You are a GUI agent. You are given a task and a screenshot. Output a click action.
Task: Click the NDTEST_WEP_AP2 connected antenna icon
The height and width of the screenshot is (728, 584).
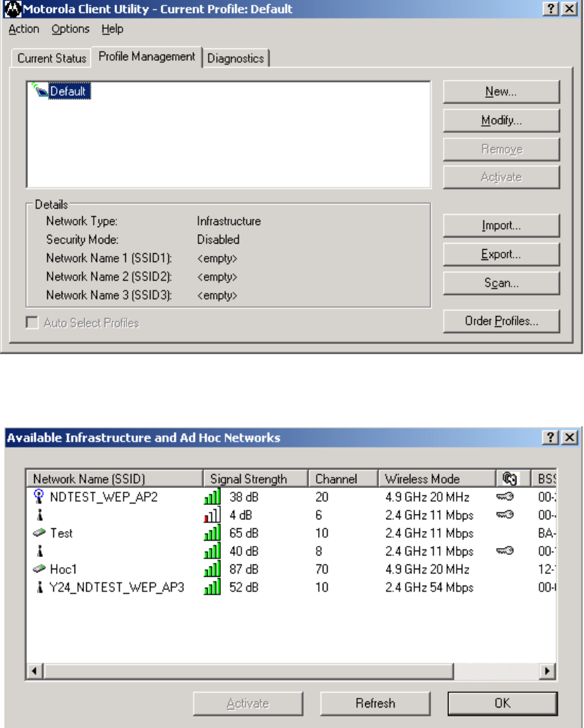(39, 496)
